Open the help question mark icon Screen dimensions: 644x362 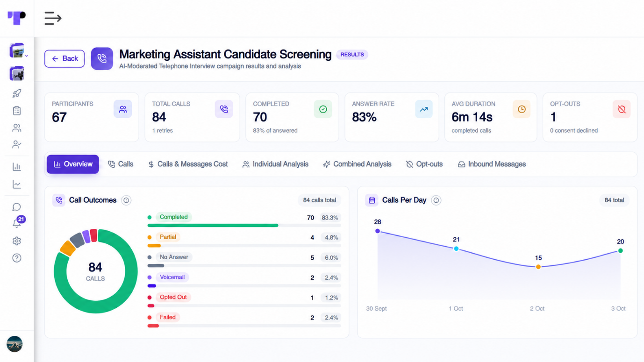pyautogui.click(x=17, y=258)
